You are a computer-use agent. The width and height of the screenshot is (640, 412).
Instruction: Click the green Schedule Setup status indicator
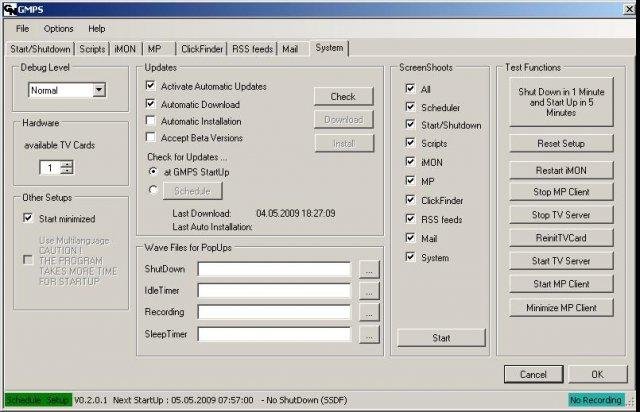(x=38, y=400)
